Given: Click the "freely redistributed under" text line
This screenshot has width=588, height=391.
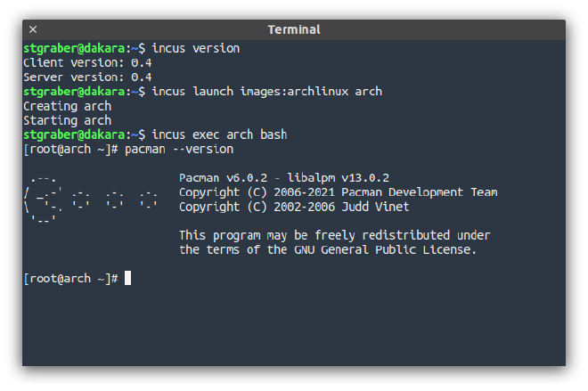Looking at the screenshot, I should tap(334, 235).
